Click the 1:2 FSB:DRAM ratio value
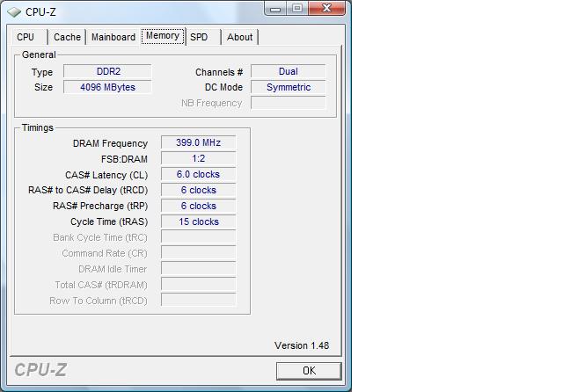This screenshot has width=563, height=392. point(199,158)
